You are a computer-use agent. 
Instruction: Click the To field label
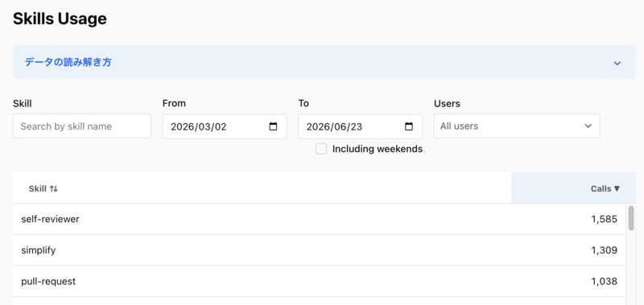pos(303,104)
